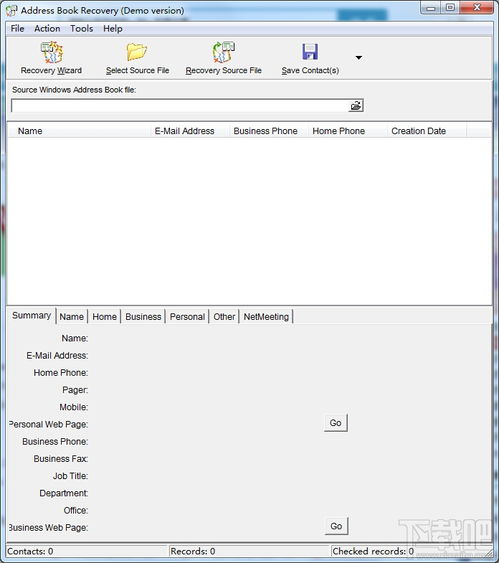This screenshot has width=499, height=563.
Task: Open the Help menu
Action: click(x=113, y=28)
